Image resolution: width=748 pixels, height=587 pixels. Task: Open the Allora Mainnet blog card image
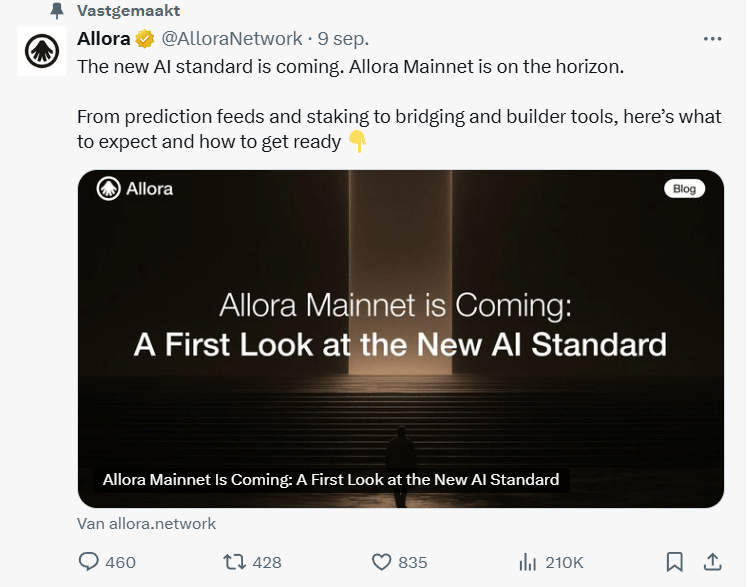click(x=401, y=339)
